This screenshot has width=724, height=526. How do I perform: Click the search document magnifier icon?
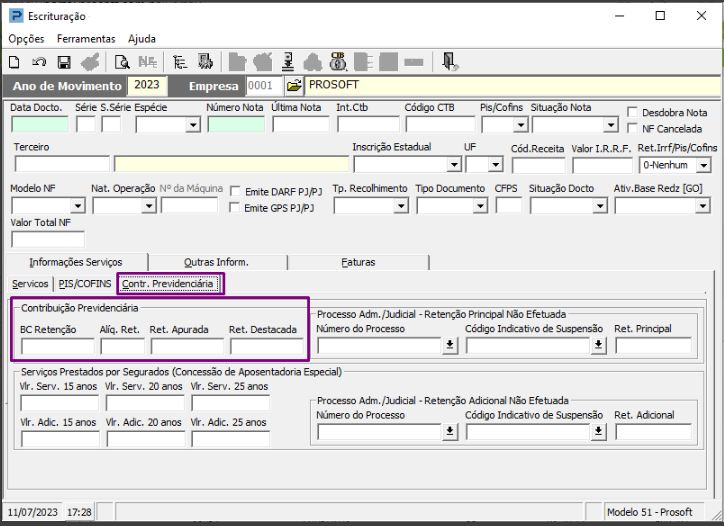coord(122,62)
